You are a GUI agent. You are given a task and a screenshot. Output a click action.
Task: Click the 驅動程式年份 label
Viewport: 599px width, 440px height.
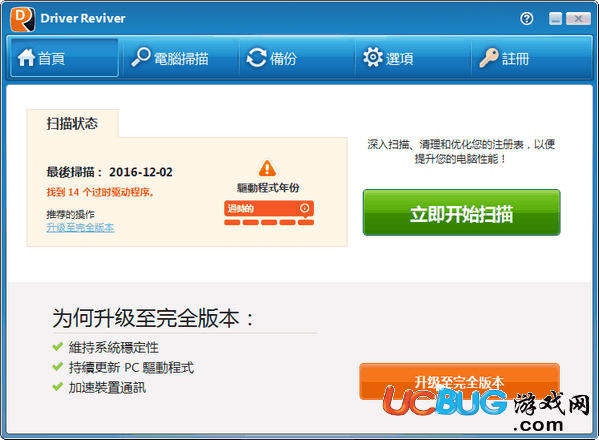point(268,188)
